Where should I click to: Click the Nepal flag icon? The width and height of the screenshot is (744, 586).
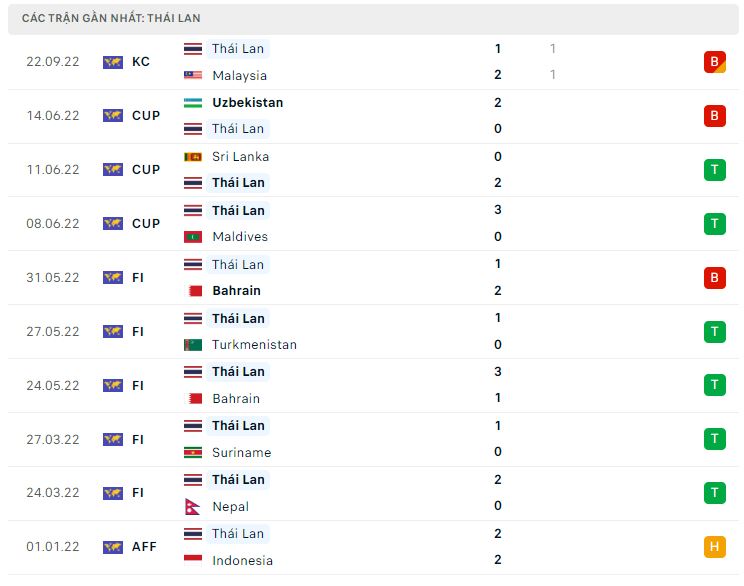pos(193,506)
